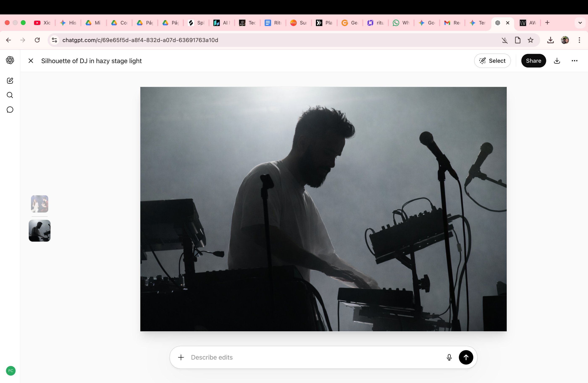Start a new chat with the compose icon

click(10, 80)
